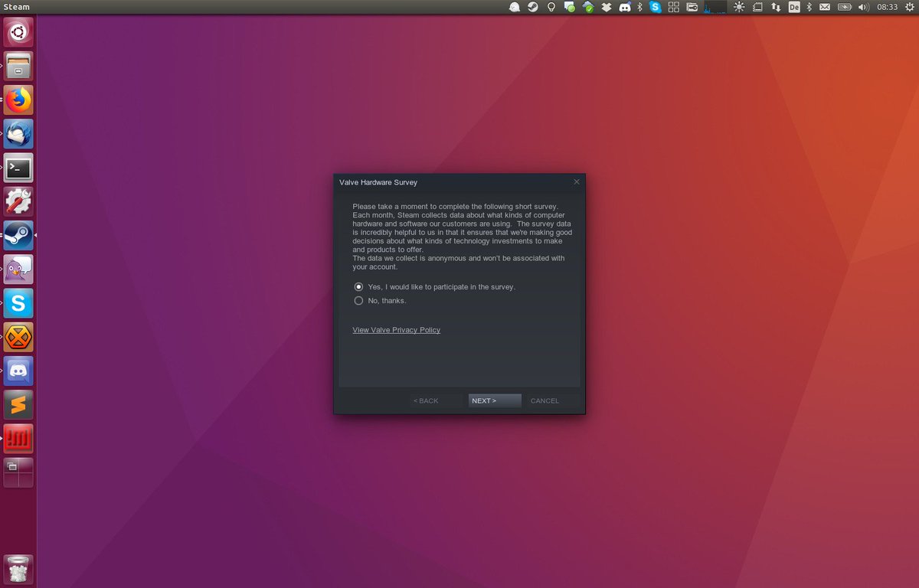Open Discord from the launcher
This screenshot has height=588, width=919.
tap(18, 371)
